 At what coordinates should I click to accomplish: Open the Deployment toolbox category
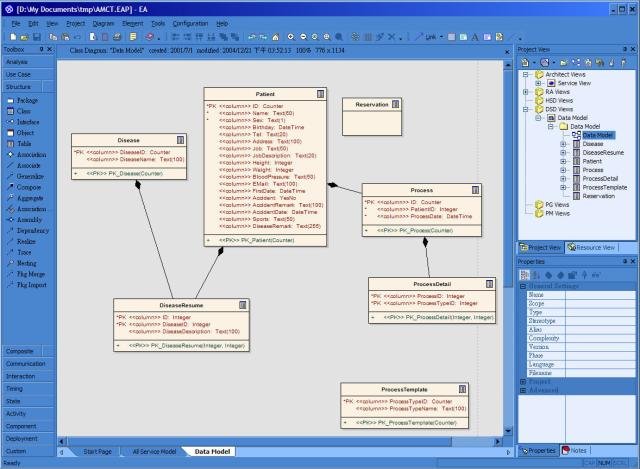[x=28, y=438]
